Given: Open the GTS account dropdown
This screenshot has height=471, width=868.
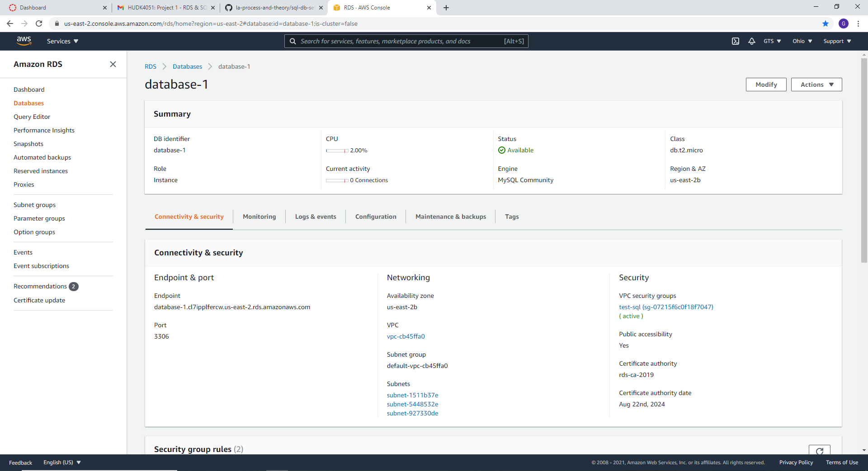Looking at the screenshot, I should point(772,41).
